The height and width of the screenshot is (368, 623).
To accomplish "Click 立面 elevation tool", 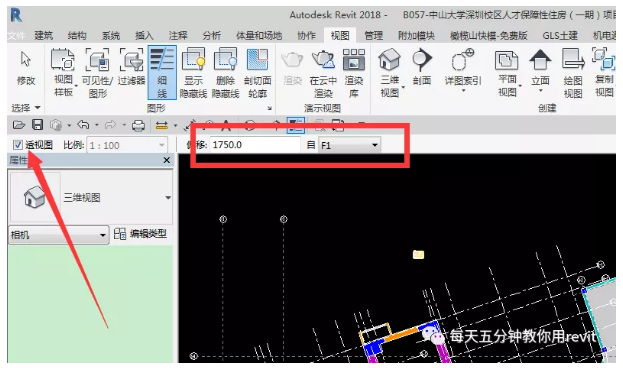I will coord(540,68).
